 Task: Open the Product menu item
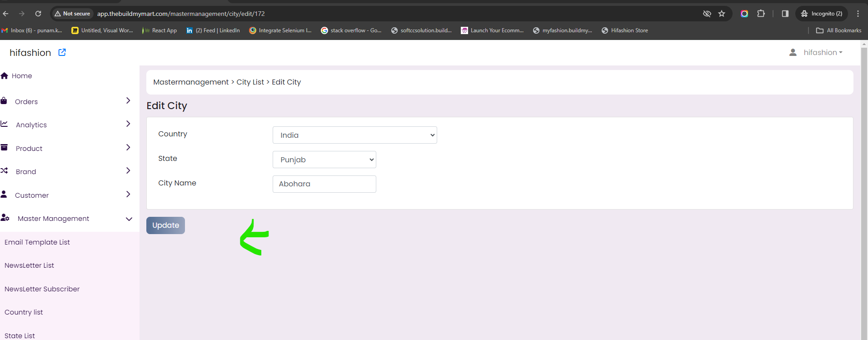[29, 149]
